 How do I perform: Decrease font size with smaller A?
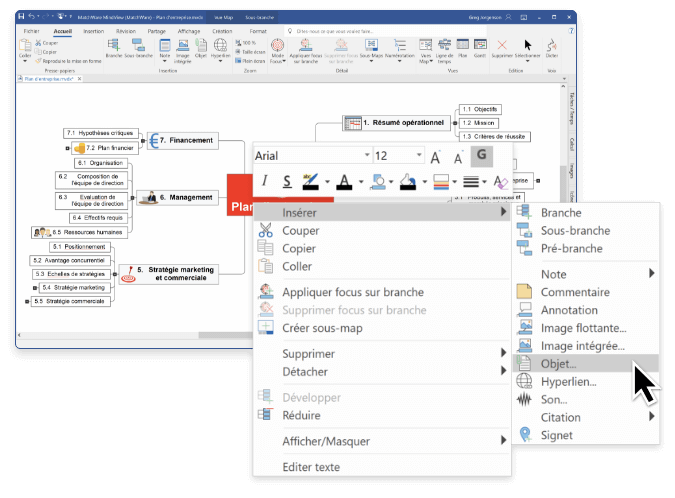pos(458,158)
